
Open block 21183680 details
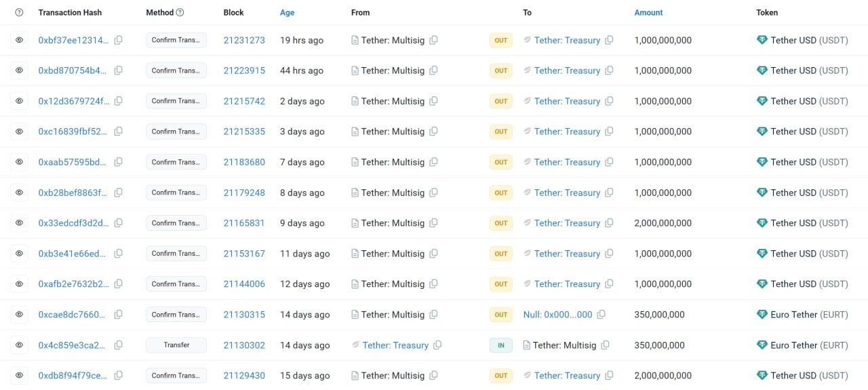click(x=244, y=162)
